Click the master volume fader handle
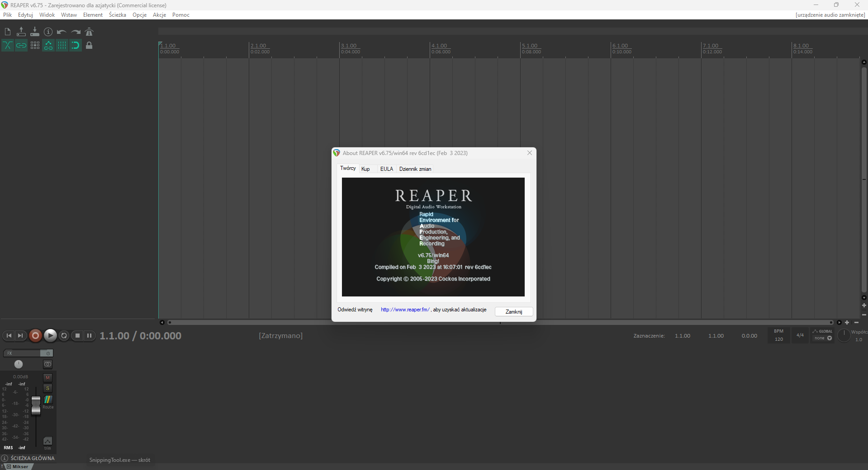 point(36,405)
